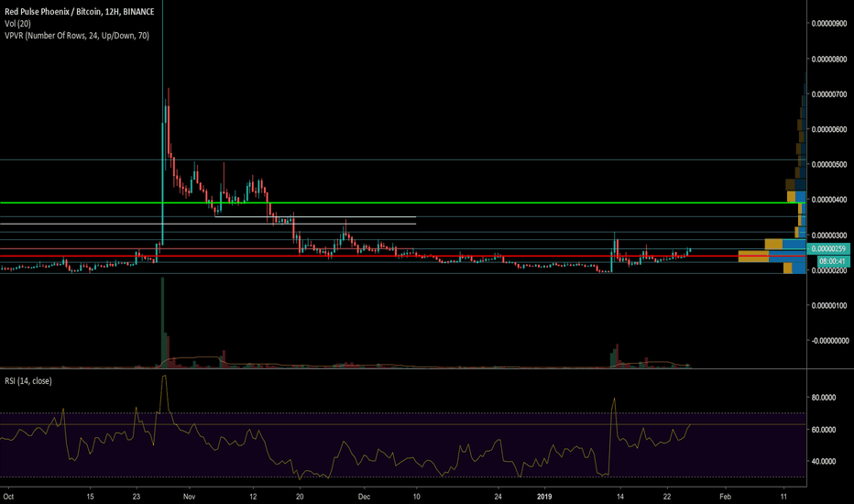Select the 22 date label on time axis
The width and height of the screenshot is (854, 504).
[667, 497]
